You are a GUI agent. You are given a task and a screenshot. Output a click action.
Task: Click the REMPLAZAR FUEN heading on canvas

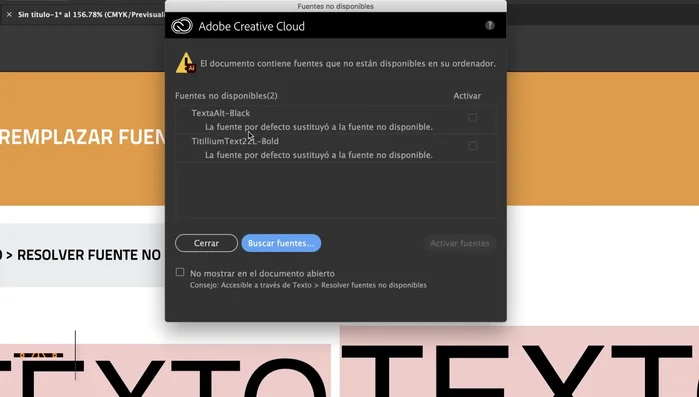pyautogui.click(x=82, y=137)
